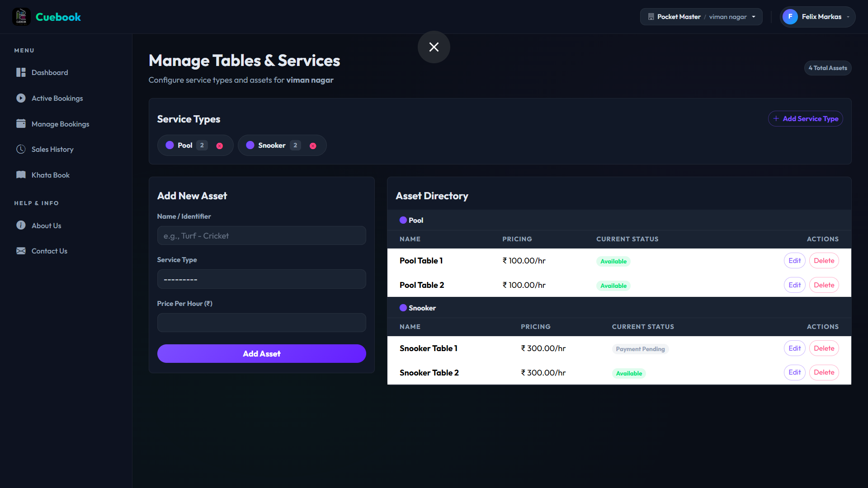Close the panel with X button

(434, 47)
